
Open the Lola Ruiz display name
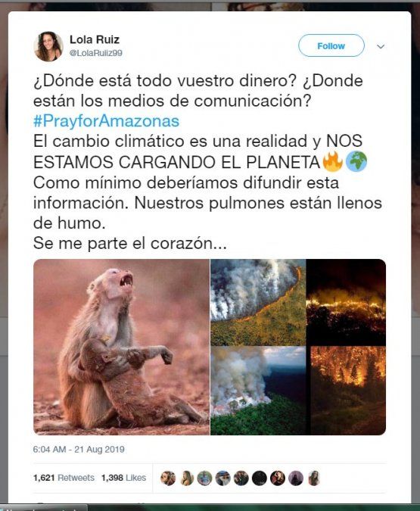pyautogui.click(x=95, y=39)
